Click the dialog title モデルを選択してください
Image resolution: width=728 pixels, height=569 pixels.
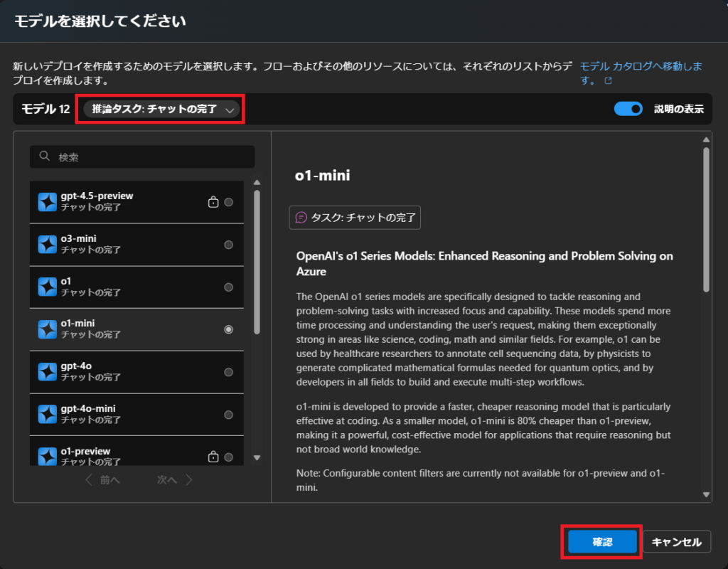pyautogui.click(x=100, y=21)
